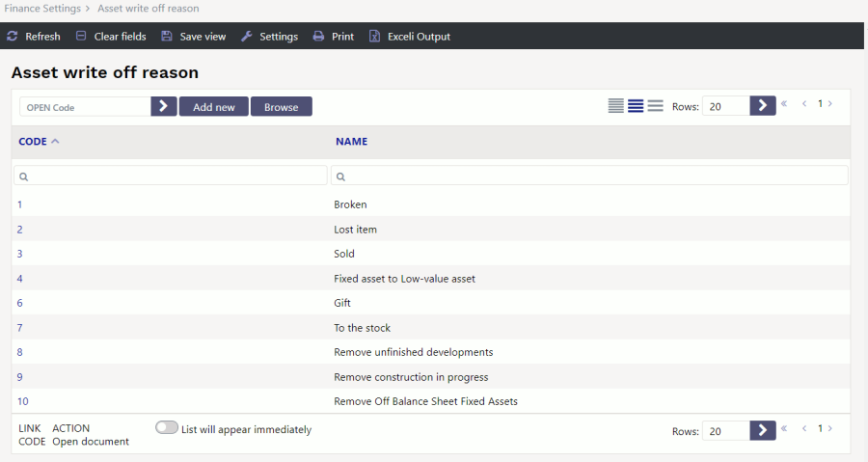Click the Refresh toolbar label
The image size is (868, 462).
tap(42, 37)
